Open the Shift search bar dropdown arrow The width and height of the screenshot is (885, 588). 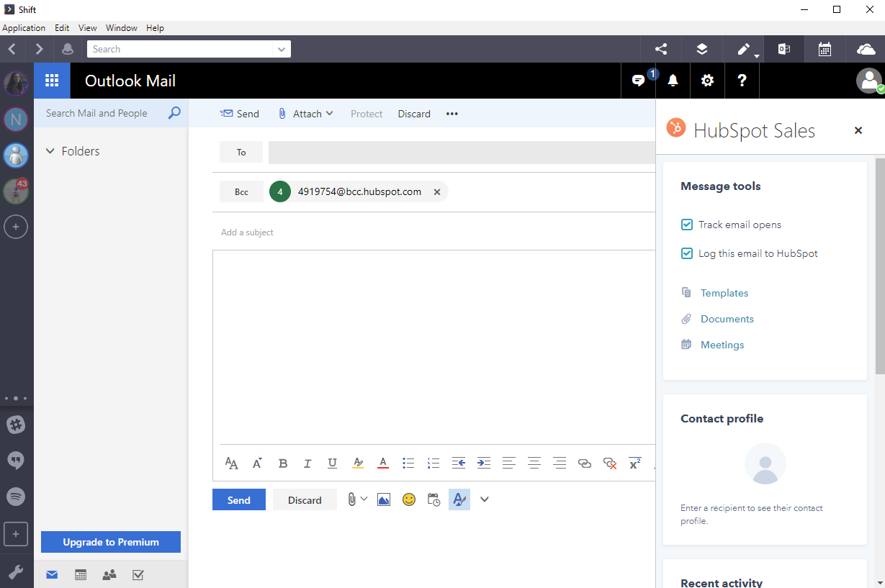pyautogui.click(x=281, y=49)
